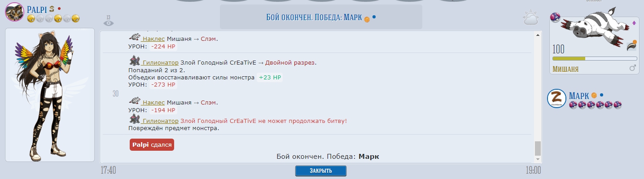Click the battle log scrollbar up arrow
The image size is (644, 179).
pos(538,35)
